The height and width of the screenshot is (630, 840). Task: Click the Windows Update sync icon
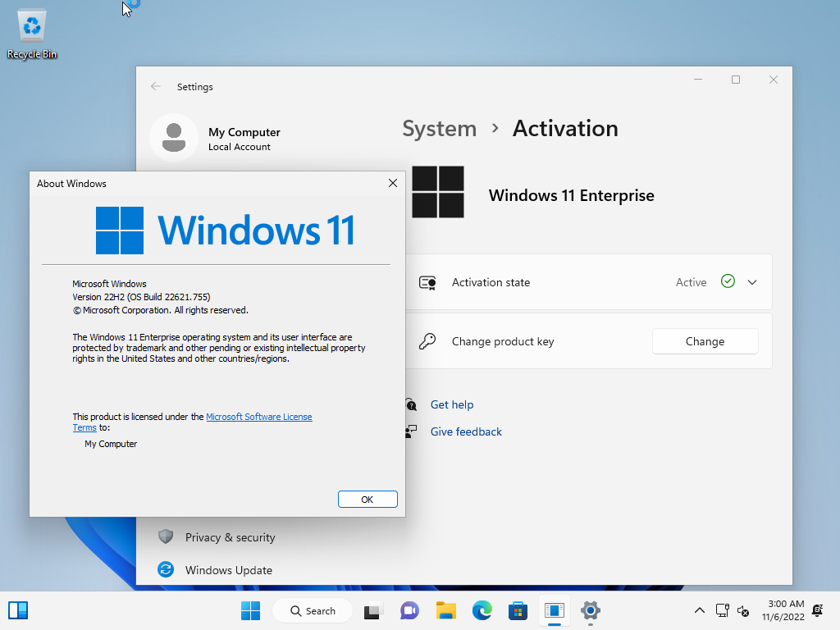click(x=166, y=569)
